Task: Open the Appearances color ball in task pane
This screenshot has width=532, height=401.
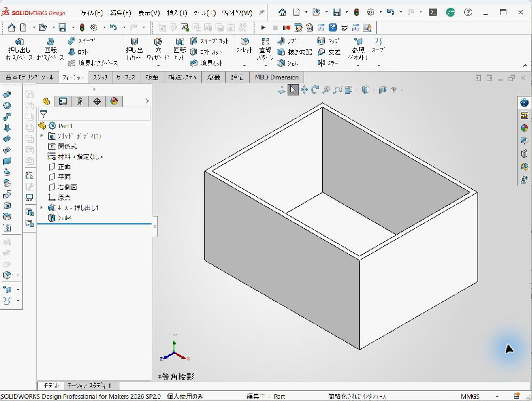Action: click(x=524, y=128)
